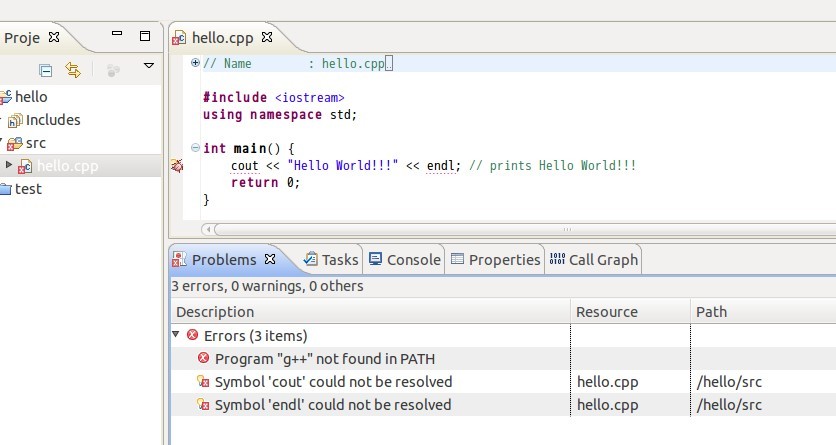Click the 'return 0;' statement
Viewport: 836px width, 445px height.
[266, 182]
